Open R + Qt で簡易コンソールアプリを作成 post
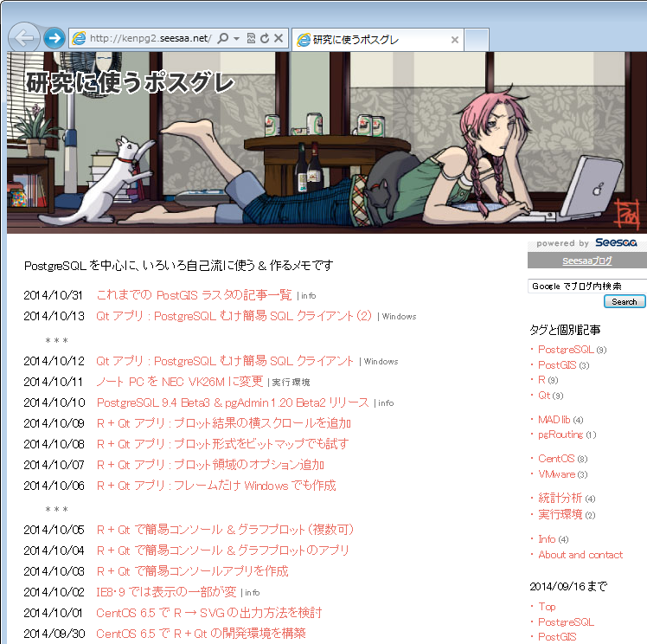647x644 pixels. 192,571
